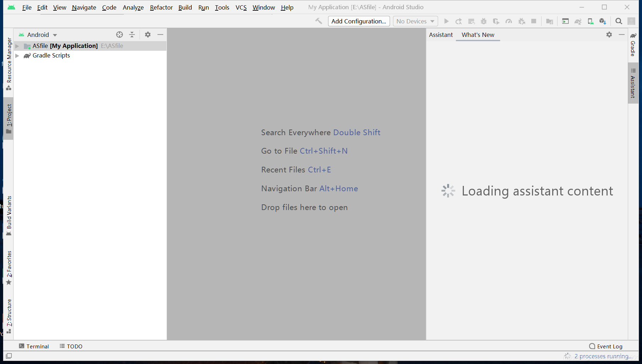Select Gradle Scripts tree row
Screen dimensions: 642x364
tap(90, 56)
